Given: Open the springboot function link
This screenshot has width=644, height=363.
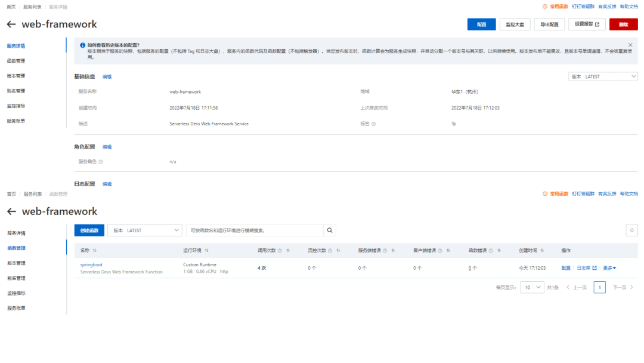Looking at the screenshot, I should [91, 264].
